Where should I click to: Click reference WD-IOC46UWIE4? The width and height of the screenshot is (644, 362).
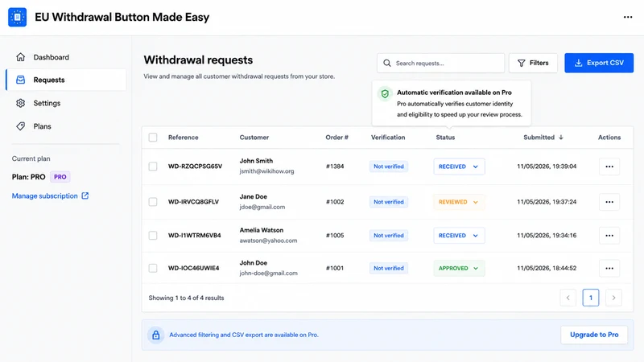click(193, 269)
